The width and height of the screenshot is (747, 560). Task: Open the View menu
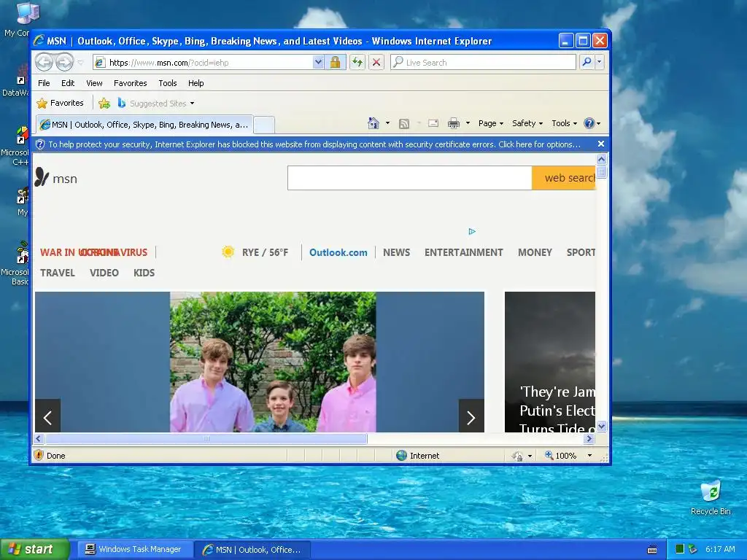click(94, 83)
